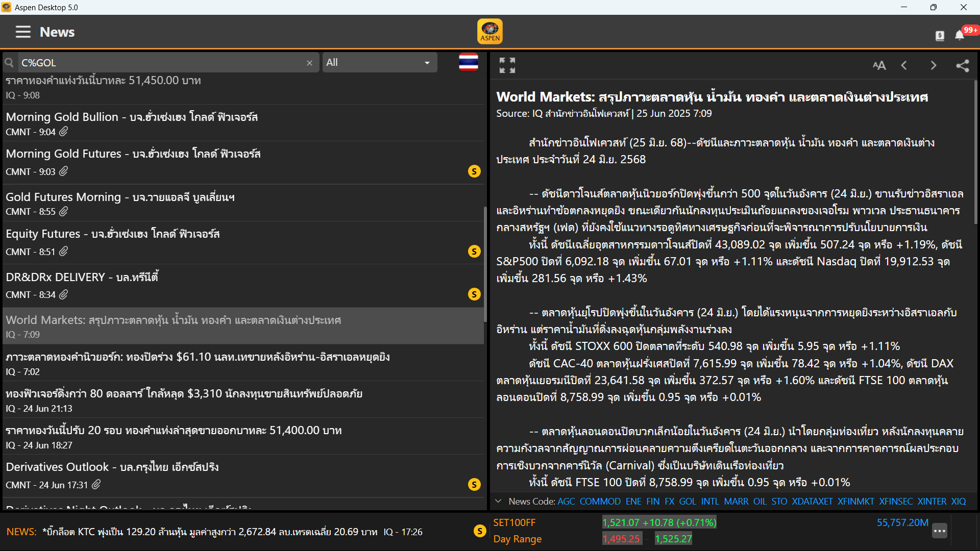Open the Gold Futures Morning news item
Image resolution: width=980 pixels, height=551 pixels.
(x=243, y=203)
